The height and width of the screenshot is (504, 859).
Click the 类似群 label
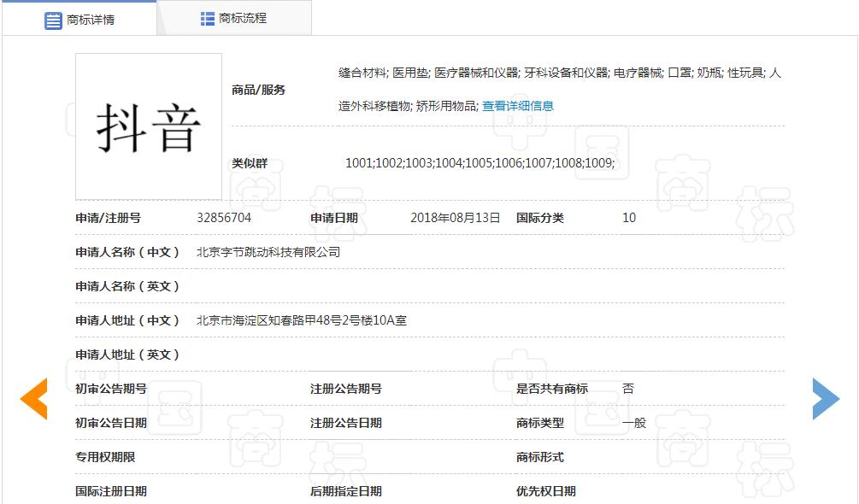(x=250, y=163)
